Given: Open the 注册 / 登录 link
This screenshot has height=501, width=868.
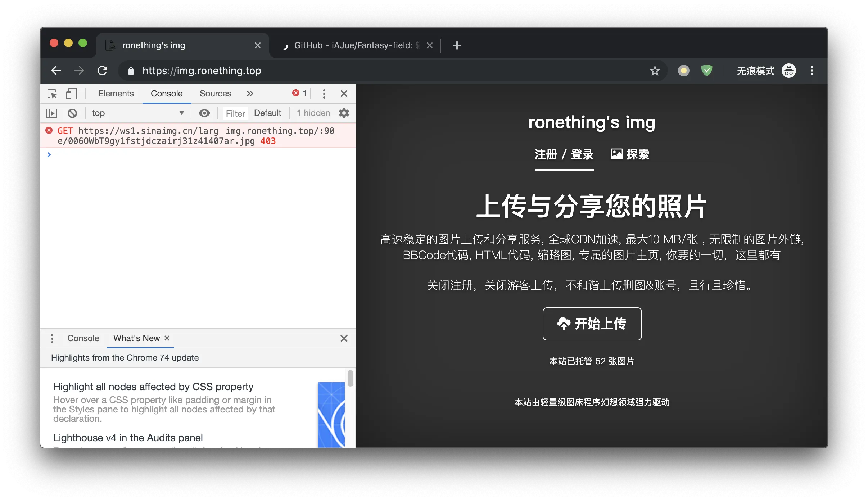Looking at the screenshot, I should 564,155.
